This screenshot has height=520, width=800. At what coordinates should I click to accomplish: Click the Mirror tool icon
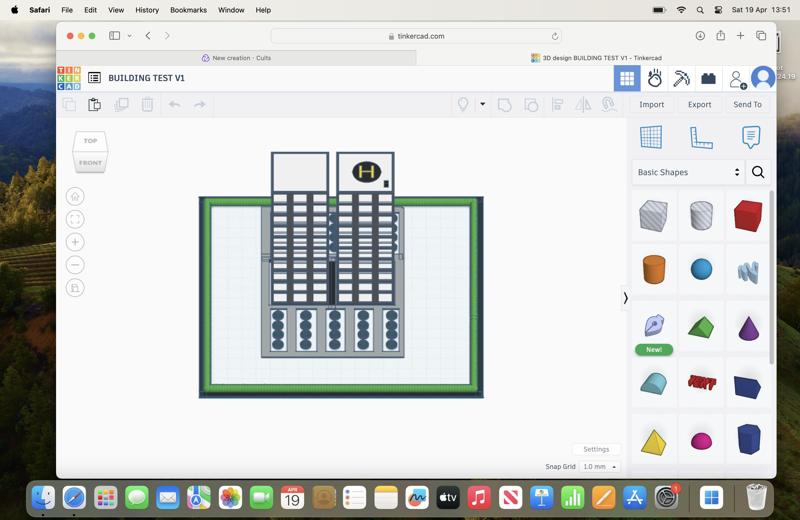click(x=583, y=105)
